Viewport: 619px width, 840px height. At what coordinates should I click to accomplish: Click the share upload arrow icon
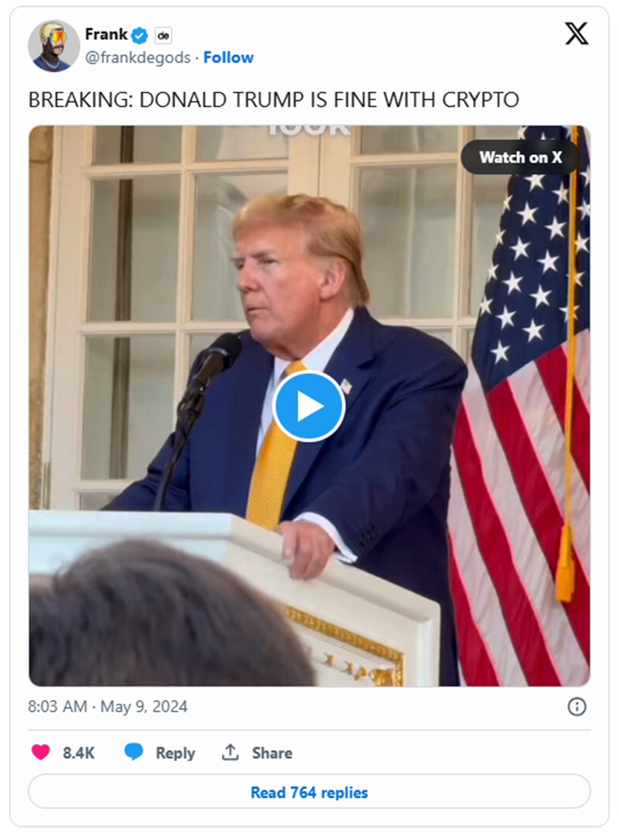click(x=230, y=752)
